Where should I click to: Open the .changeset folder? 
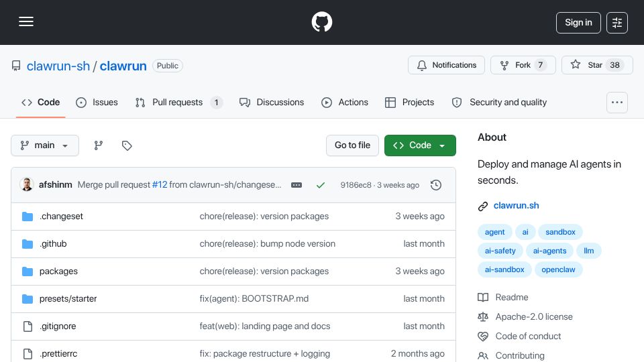tap(61, 217)
